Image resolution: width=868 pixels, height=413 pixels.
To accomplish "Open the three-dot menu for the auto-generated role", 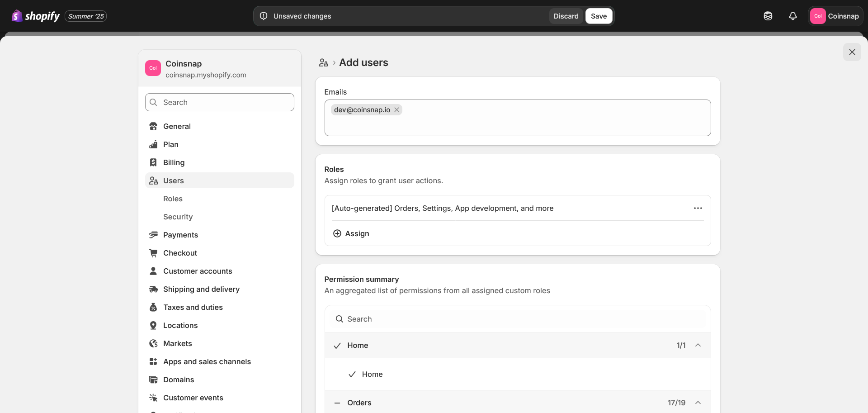I will point(698,208).
